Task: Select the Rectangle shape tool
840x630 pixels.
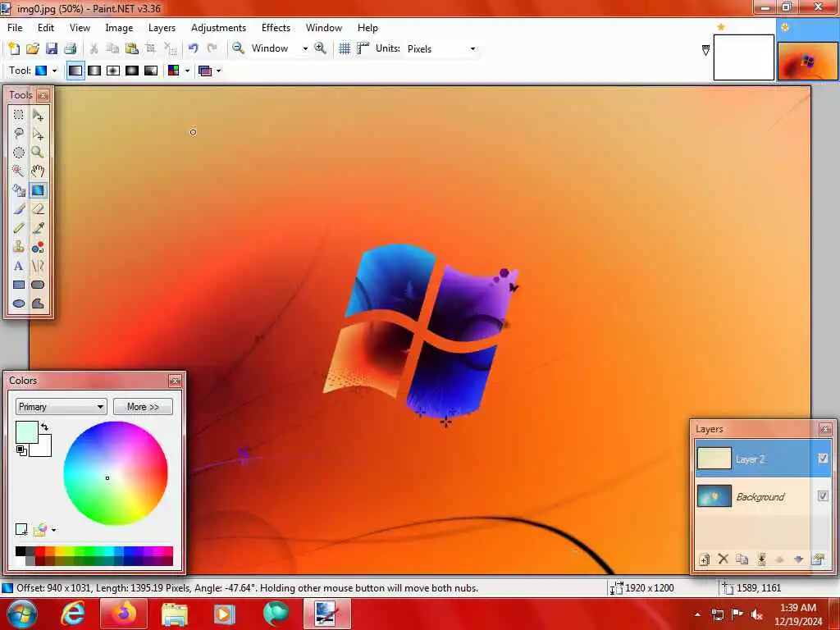Action: click(19, 285)
